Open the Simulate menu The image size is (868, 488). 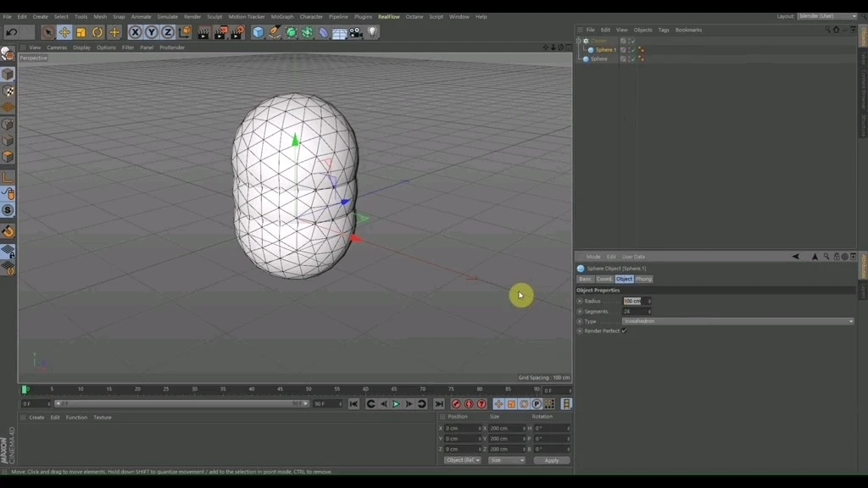click(x=167, y=17)
